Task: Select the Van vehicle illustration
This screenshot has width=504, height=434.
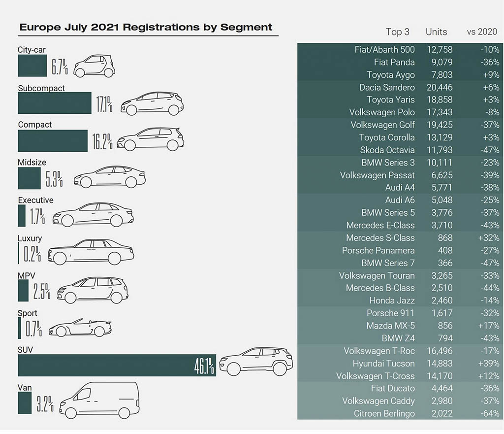Action: tap(99, 400)
